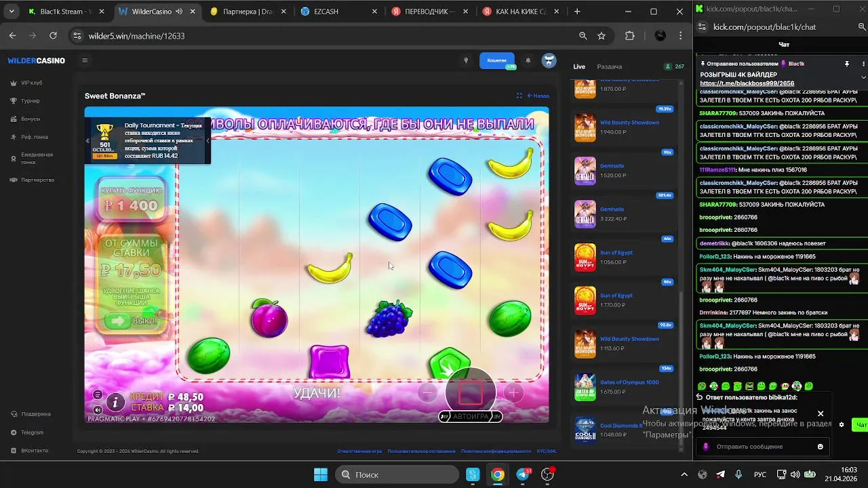Open the Реф. гонка sidebar item
868x488 pixels.
(29, 137)
